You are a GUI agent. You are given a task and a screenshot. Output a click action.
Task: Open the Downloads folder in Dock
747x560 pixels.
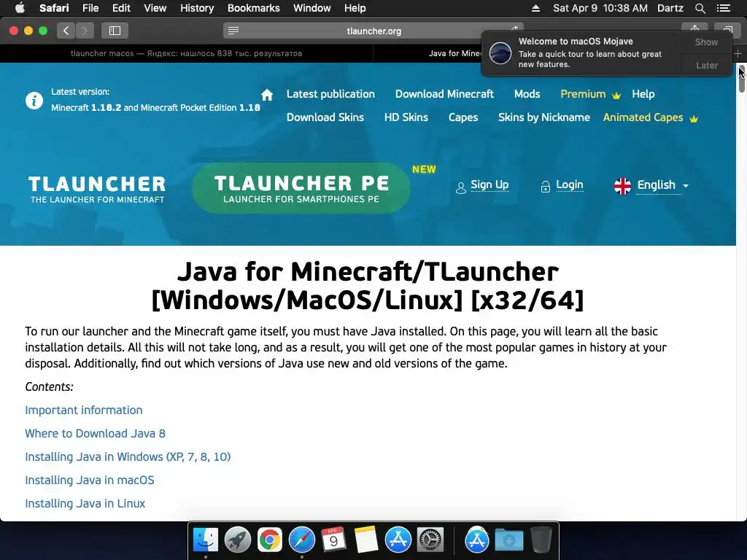click(x=508, y=540)
